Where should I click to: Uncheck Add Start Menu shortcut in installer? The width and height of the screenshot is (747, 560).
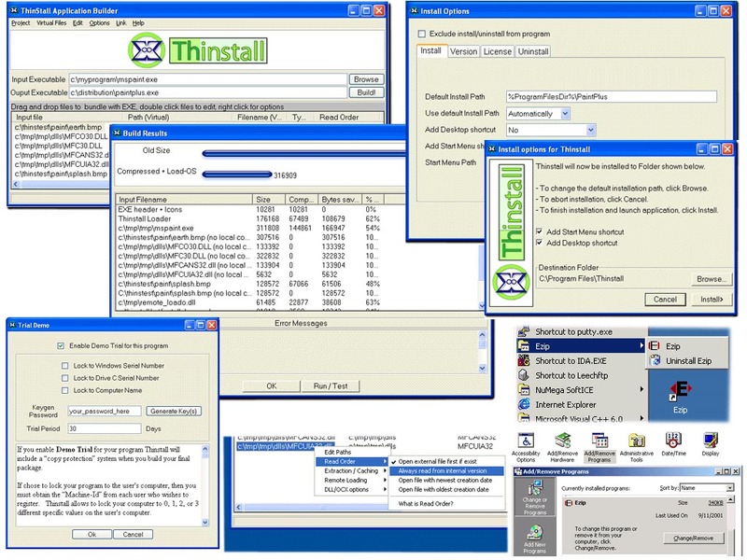point(540,231)
